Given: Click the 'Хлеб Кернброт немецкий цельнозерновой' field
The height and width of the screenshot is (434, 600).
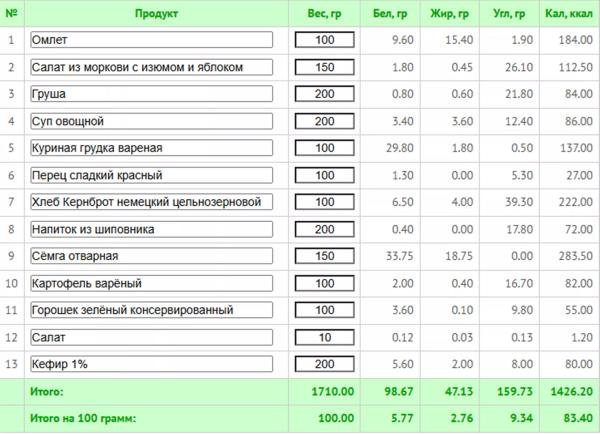Looking at the screenshot, I should click(x=151, y=202).
